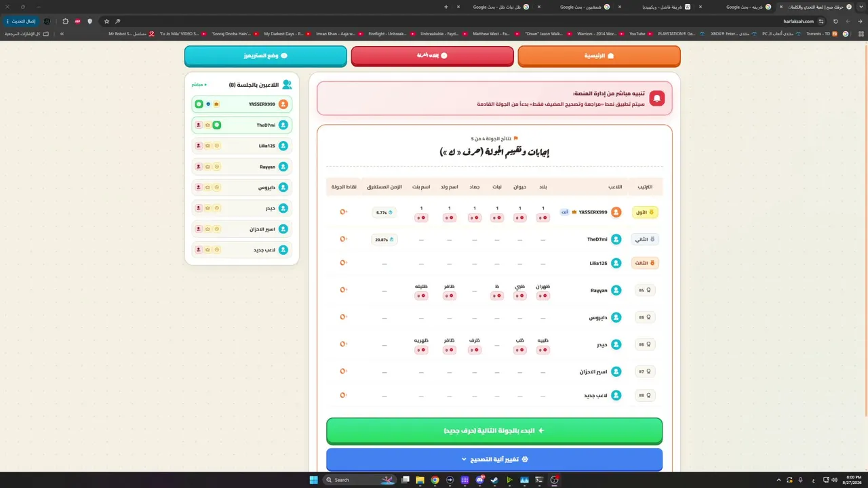This screenshot has width=868, height=488.
Task: Click the taskbar clock showing 8:00 PM
Action: 854,480
